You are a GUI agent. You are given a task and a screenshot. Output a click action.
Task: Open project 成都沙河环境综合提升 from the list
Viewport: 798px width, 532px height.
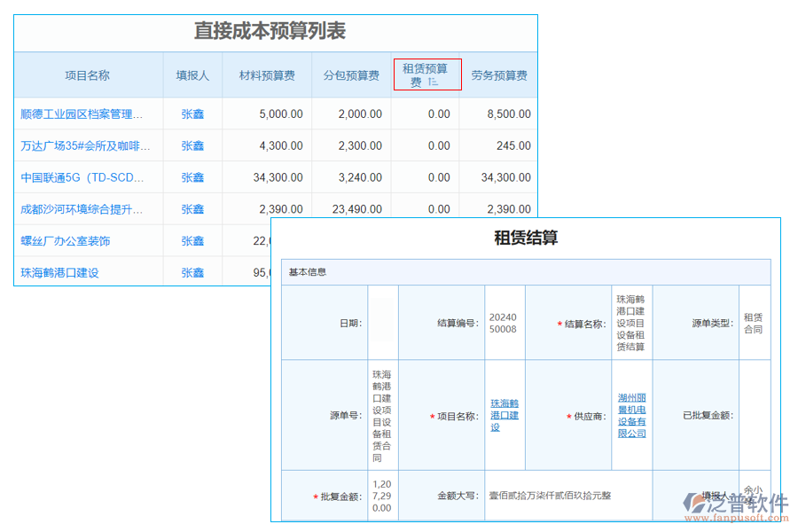[82, 208]
